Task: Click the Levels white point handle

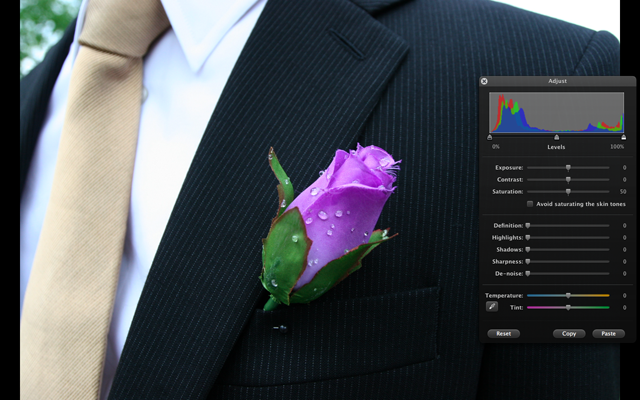Action: pyautogui.click(x=624, y=138)
